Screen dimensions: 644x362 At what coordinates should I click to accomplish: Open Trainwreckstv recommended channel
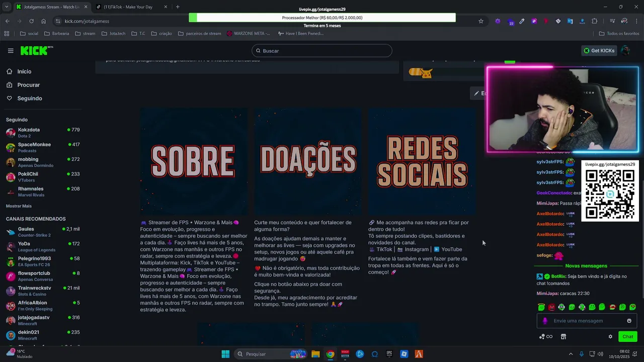(x=43, y=291)
